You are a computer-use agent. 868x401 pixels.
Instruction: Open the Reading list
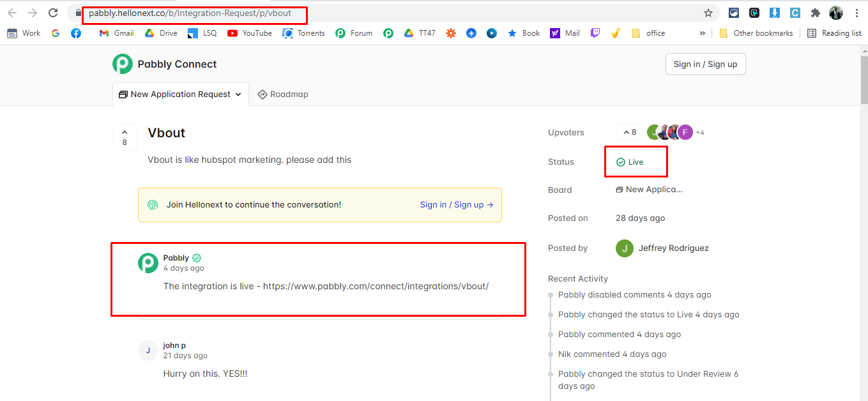click(834, 33)
